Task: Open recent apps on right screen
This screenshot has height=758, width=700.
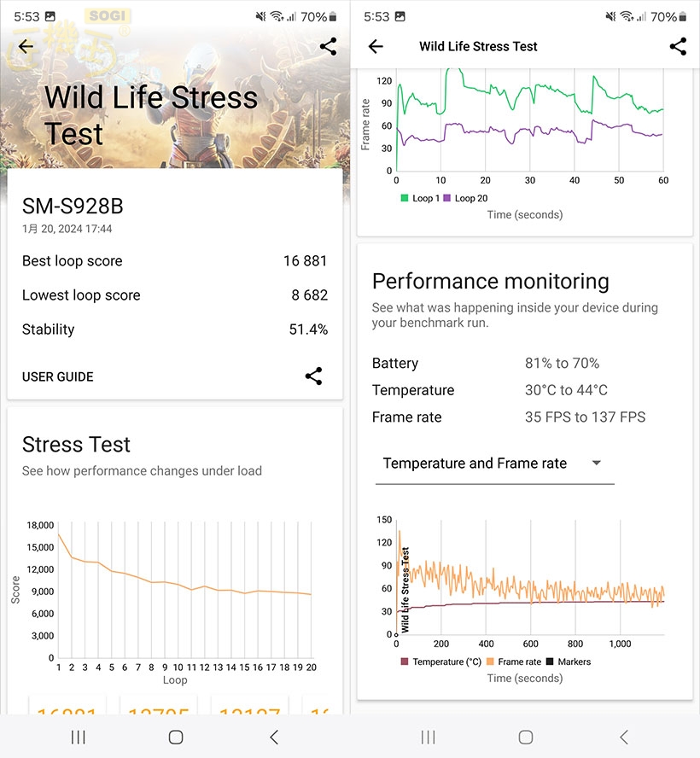Action: click(x=429, y=737)
